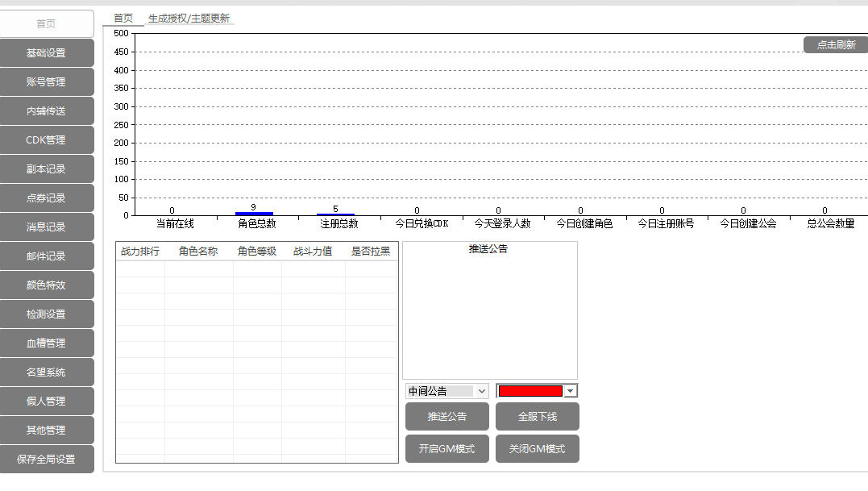This screenshot has width=868, height=491.
Task: Switch to the 首页 tab
Action: 123,19
